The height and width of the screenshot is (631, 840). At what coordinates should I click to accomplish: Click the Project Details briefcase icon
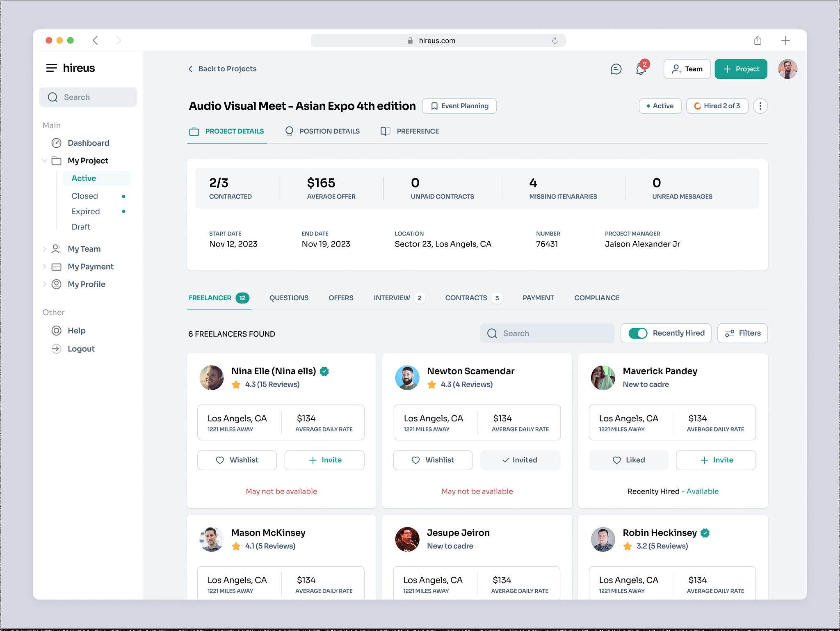tap(194, 131)
